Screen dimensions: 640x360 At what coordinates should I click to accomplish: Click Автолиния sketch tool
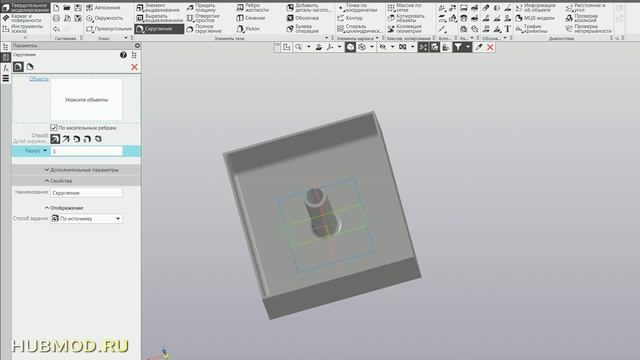[104, 8]
